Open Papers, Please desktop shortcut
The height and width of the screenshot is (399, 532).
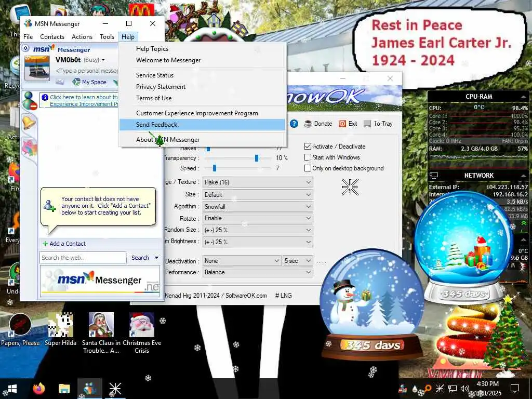(x=20, y=329)
